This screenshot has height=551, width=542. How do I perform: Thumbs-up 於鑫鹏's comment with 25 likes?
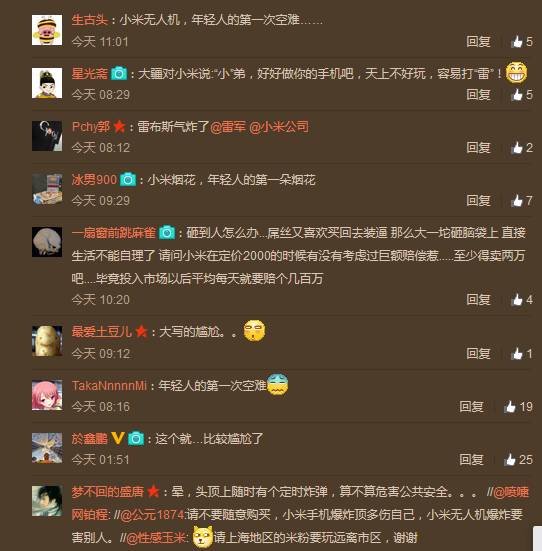coord(519,460)
